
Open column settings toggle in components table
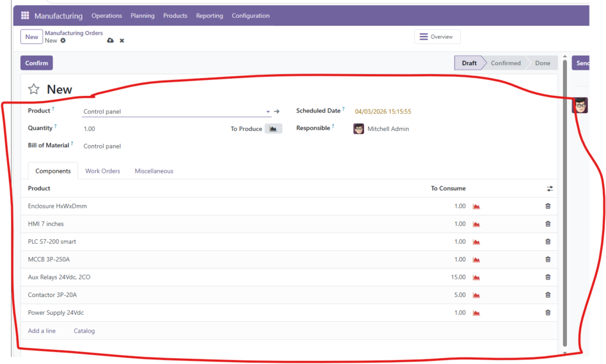click(x=550, y=189)
